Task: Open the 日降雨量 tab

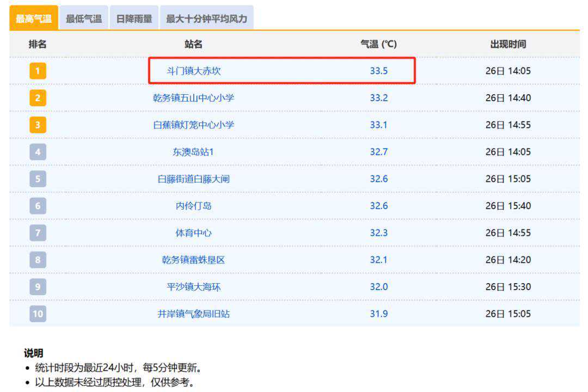Action: point(134,19)
